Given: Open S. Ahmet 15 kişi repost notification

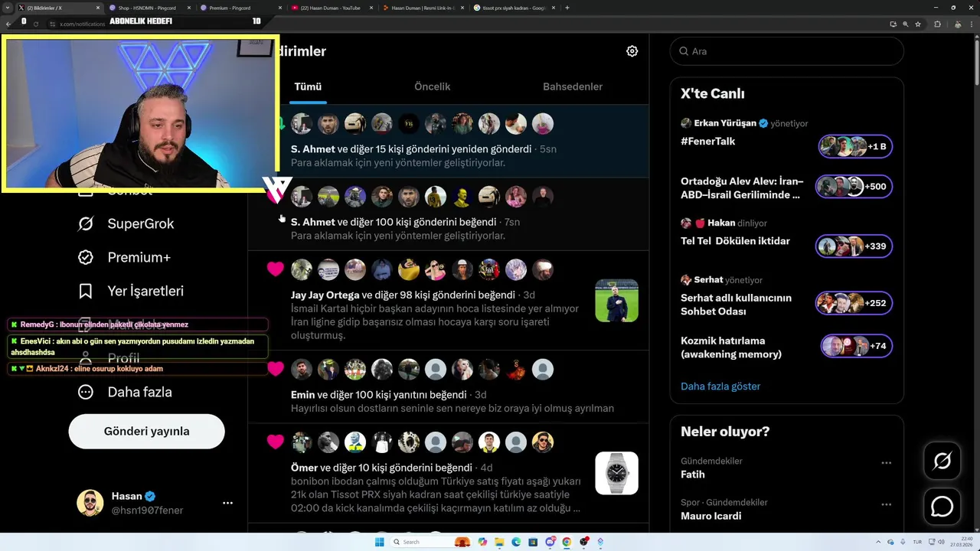Looking at the screenshot, I should pos(448,141).
